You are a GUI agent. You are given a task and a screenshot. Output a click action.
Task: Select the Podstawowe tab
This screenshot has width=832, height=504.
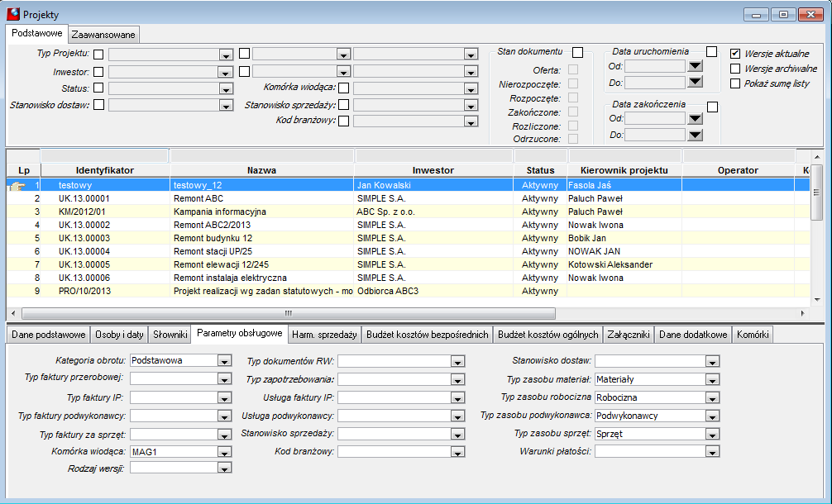tap(37, 33)
